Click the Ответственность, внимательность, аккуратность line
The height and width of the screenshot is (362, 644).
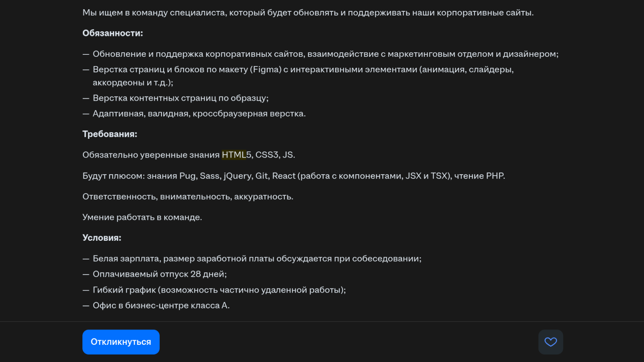[x=188, y=196]
